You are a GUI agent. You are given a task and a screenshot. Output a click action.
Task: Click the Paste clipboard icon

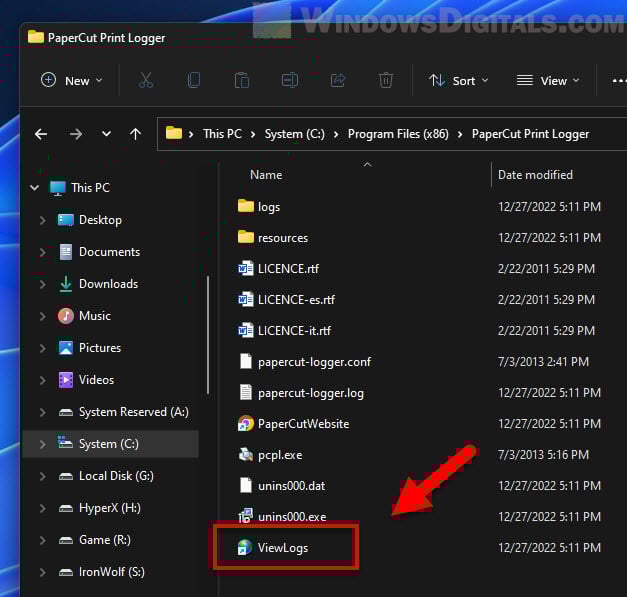(242, 80)
